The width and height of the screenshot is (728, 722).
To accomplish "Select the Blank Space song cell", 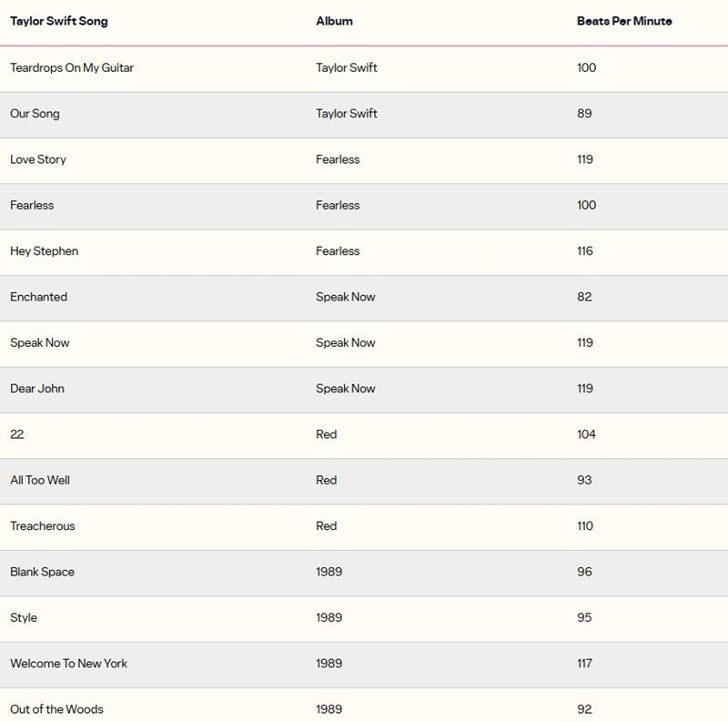I will coord(42,572).
